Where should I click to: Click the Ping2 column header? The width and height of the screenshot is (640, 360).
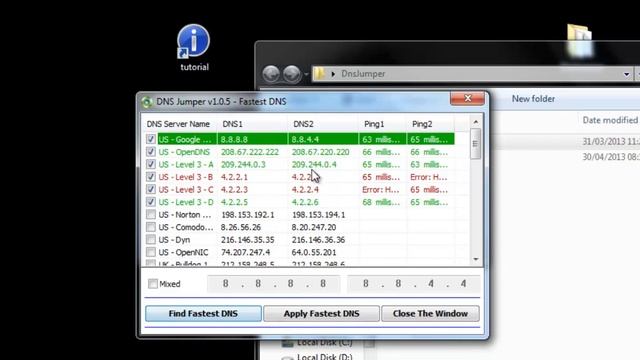430,124
